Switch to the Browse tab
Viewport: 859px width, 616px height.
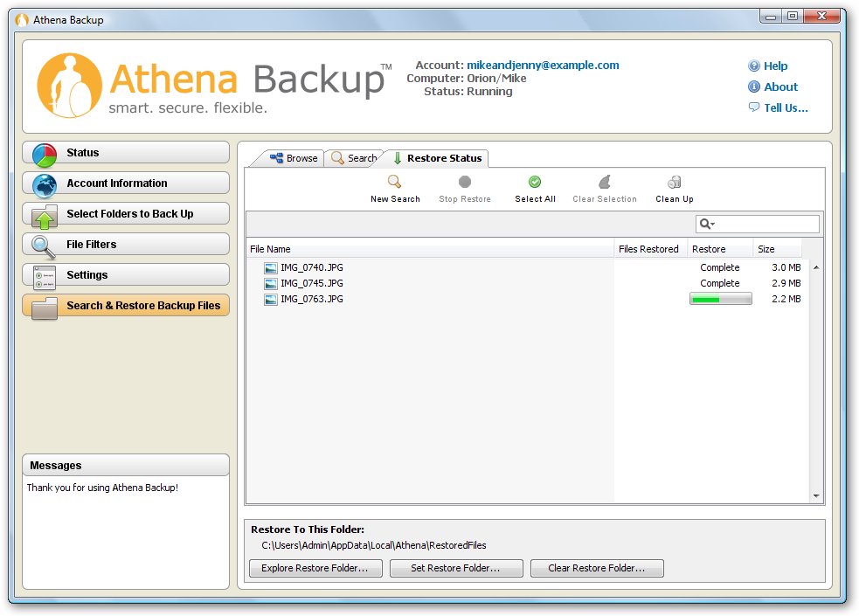pos(294,157)
